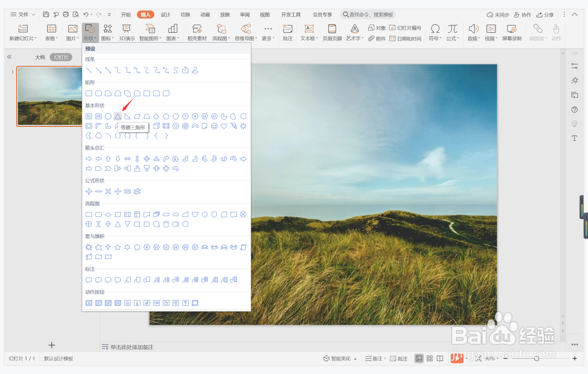This screenshot has height=374, width=588.
Task: Toggle reading view in status bar
Action: click(x=440, y=358)
